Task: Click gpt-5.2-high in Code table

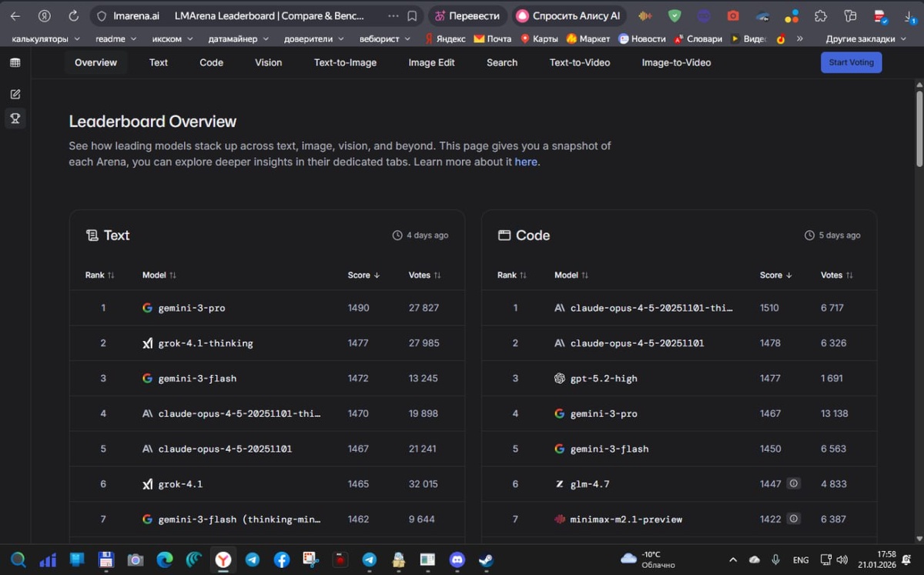Action: click(x=604, y=379)
